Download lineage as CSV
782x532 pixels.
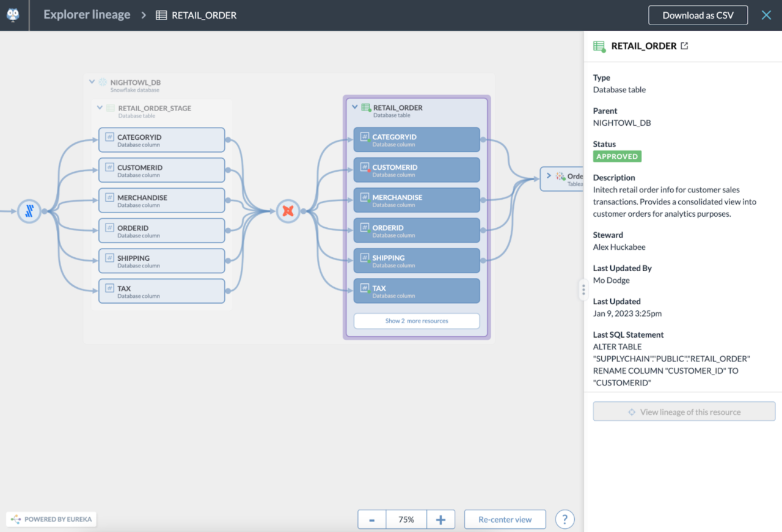pos(698,15)
